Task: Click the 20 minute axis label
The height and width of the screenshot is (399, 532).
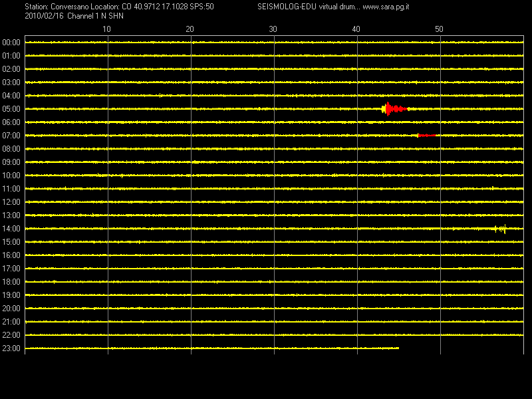Action: (190, 29)
